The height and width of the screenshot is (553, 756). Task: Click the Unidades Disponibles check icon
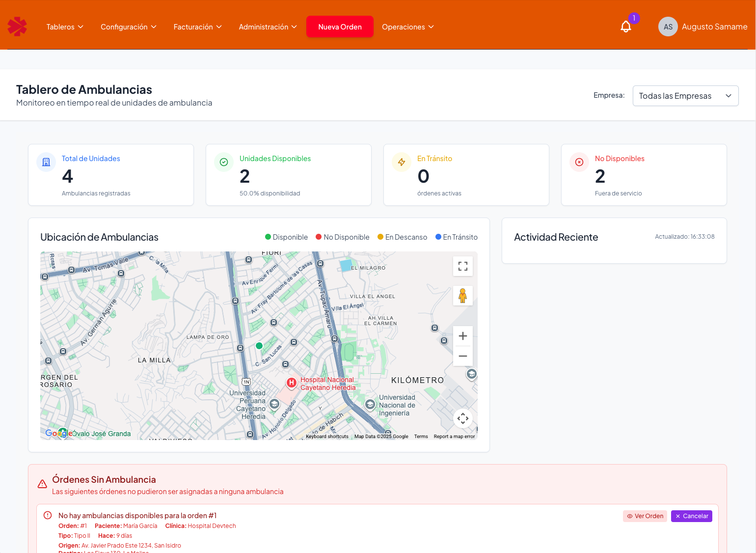point(224,162)
